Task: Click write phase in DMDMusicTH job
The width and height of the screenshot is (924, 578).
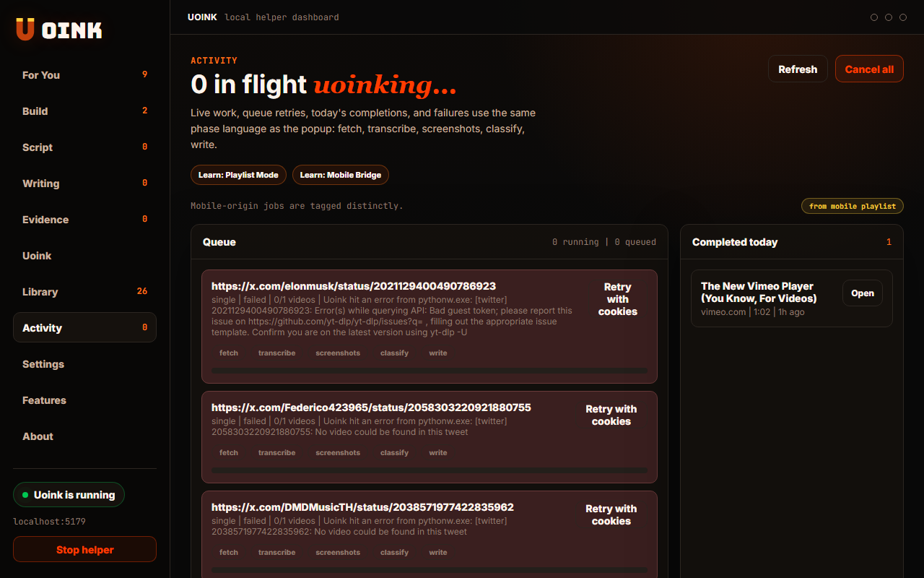Action: click(x=438, y=552)
